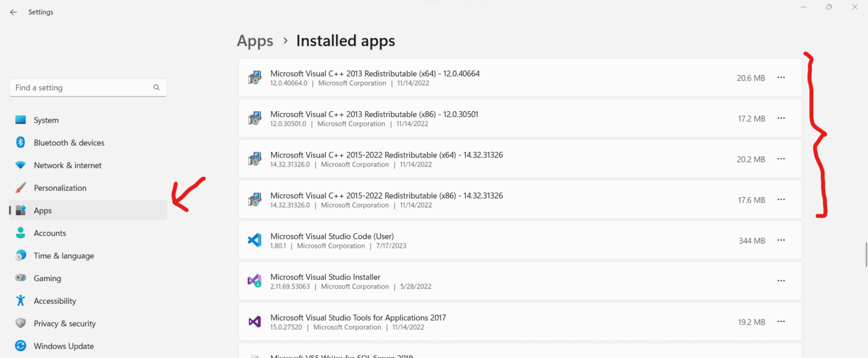Click the installed apps vertical scrollbar thumb
This screenshot has width=868, height=358.
pyautogui.click(x=866, y=254)
